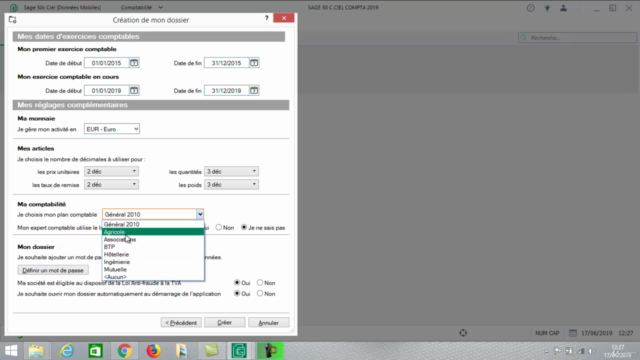
Task: Choose Agricole plan comptable option
Action: pyautogui.click(x=153, y=232)
